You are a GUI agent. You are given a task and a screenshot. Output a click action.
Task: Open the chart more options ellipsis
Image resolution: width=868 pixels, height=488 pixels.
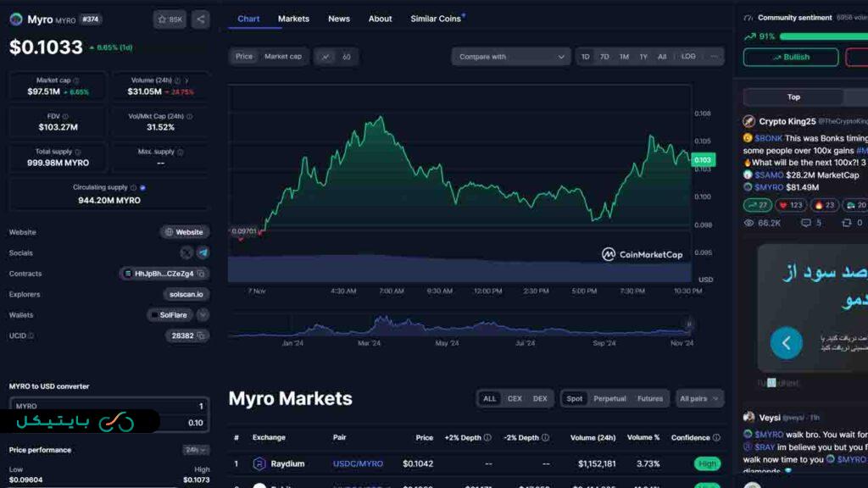click(714, 57)
